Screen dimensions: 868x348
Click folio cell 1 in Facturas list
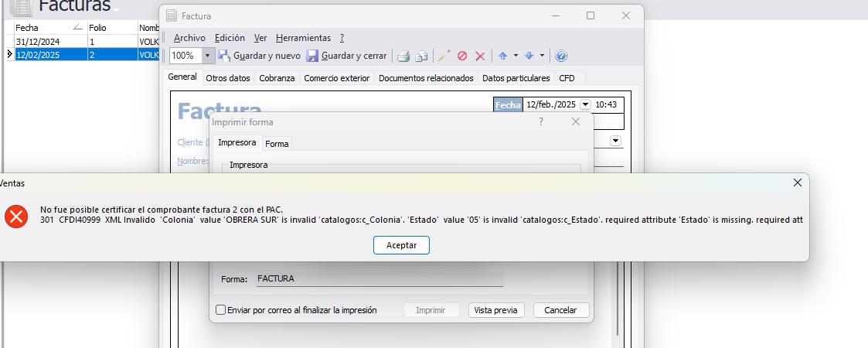112,42
